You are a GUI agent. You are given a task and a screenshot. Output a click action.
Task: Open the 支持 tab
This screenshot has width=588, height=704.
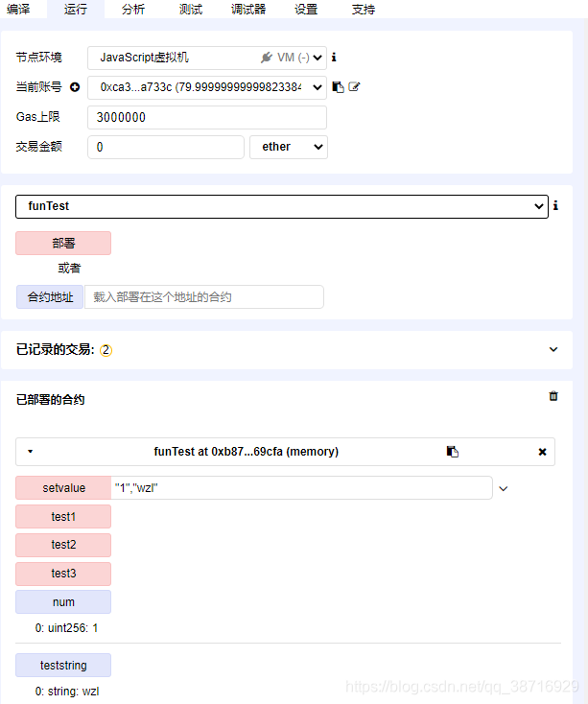(364, 9)
